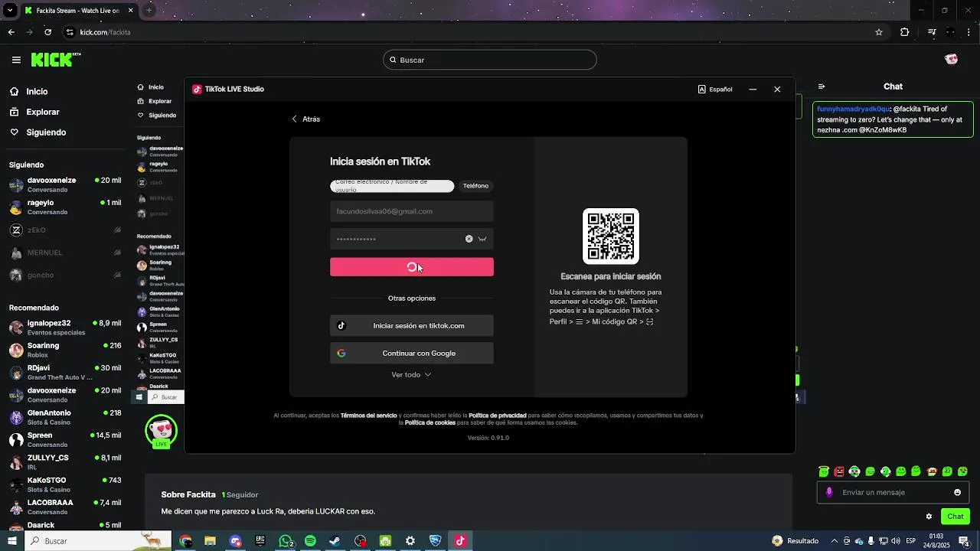Image resolution: width=980 pixels, height=551 pixels.
Task: Open Spreen recommended channel
Action: coord(65,439)
